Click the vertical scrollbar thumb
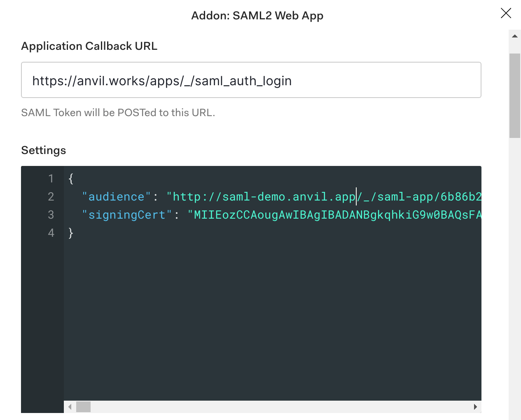 pyautogui.click(x=515, y=95)
